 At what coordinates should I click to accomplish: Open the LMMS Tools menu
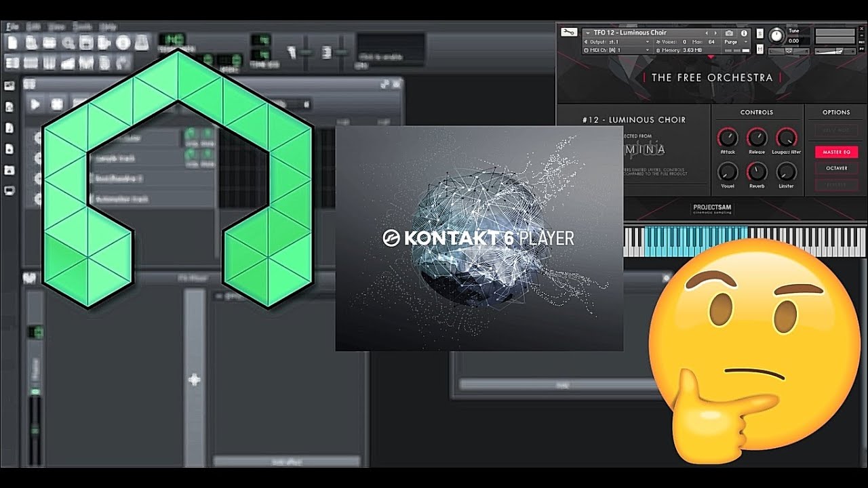(82, 26)
